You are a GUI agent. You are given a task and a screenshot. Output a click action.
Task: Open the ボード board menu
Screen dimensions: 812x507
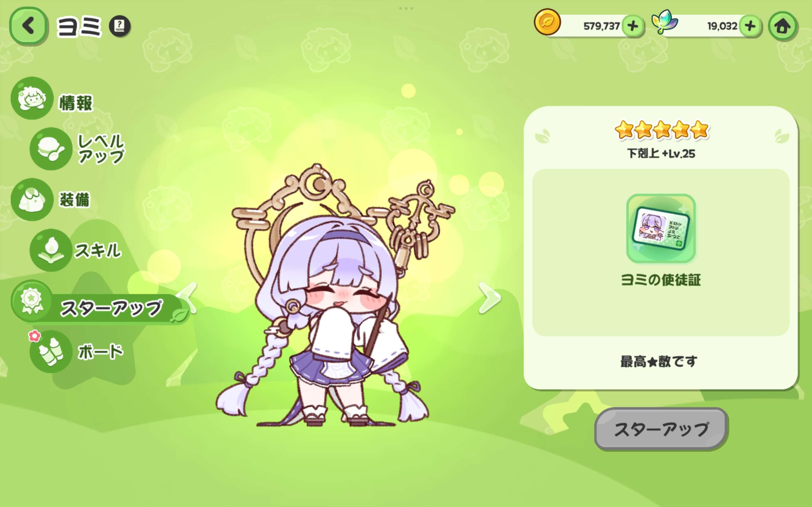(x=77, y=352)
